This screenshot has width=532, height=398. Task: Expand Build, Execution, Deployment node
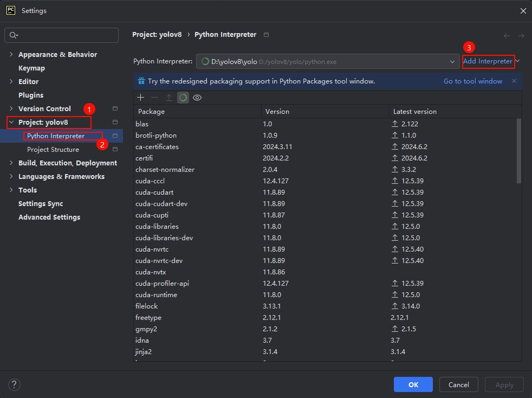(x=11, y=163)
